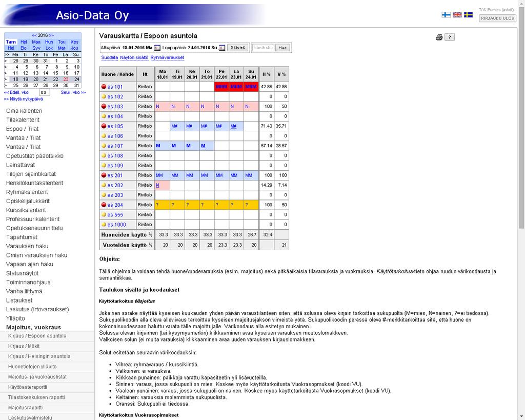Click yellow status dot of es 555
Viewport: 525px width, 420px height.
pos(104,215)
